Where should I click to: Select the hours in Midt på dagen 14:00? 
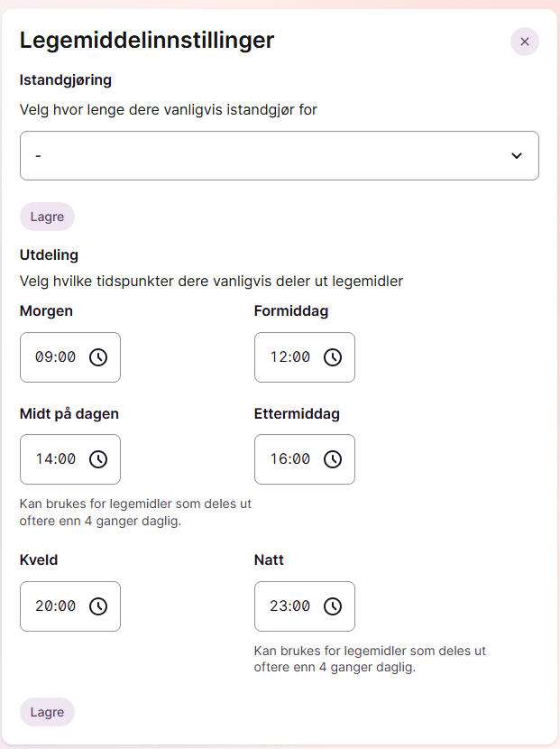coord(43,459)
